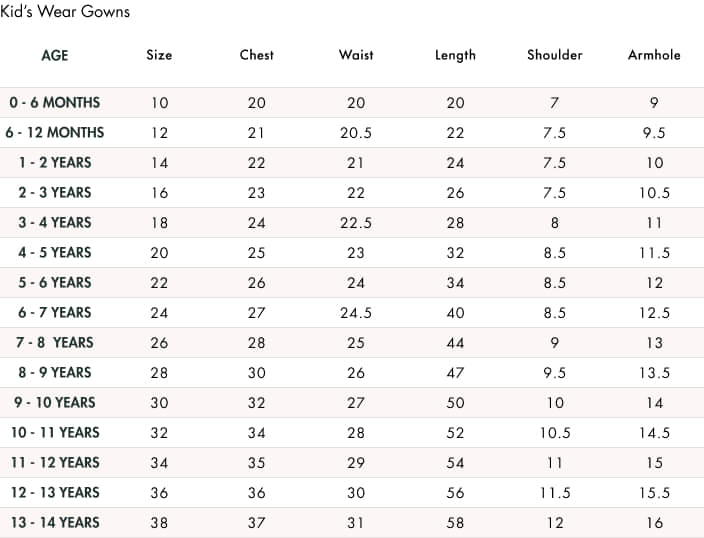The height and width of the screenshot is (538, 704).
Task: Click waist value 24.5 for 6 - 7 years
Action: 356,313
